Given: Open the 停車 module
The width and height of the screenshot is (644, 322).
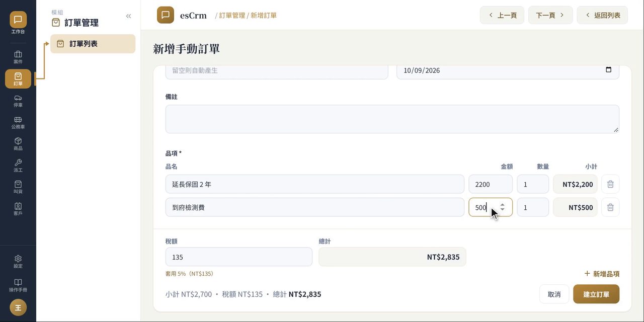Looking at the screenshot, I should [x=18, y=101].
